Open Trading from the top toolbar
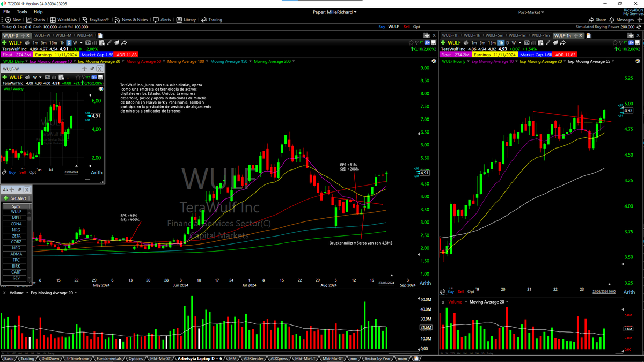 (211, 19)
